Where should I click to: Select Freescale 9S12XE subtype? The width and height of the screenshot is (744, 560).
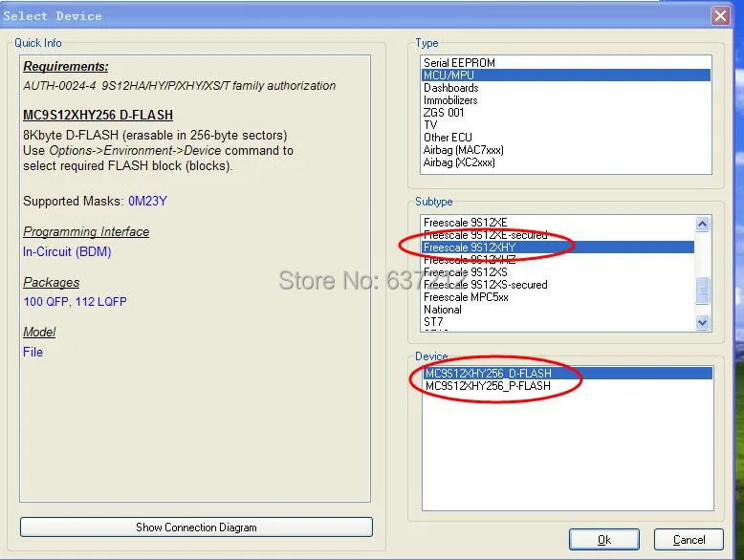558,223
